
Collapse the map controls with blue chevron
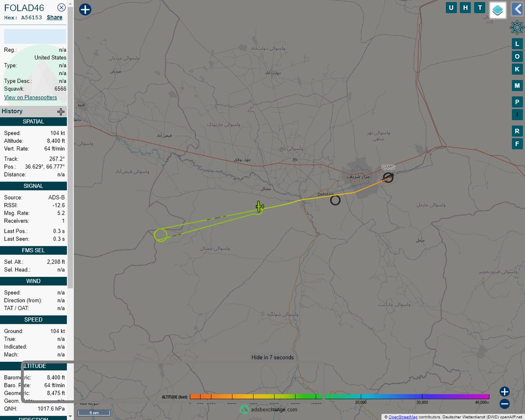517,7
